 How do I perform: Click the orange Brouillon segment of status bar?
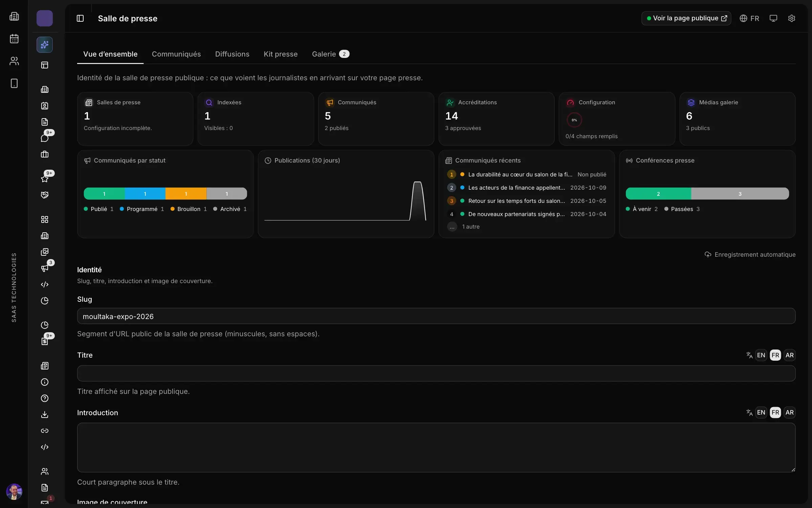click(x=186, y=194)
